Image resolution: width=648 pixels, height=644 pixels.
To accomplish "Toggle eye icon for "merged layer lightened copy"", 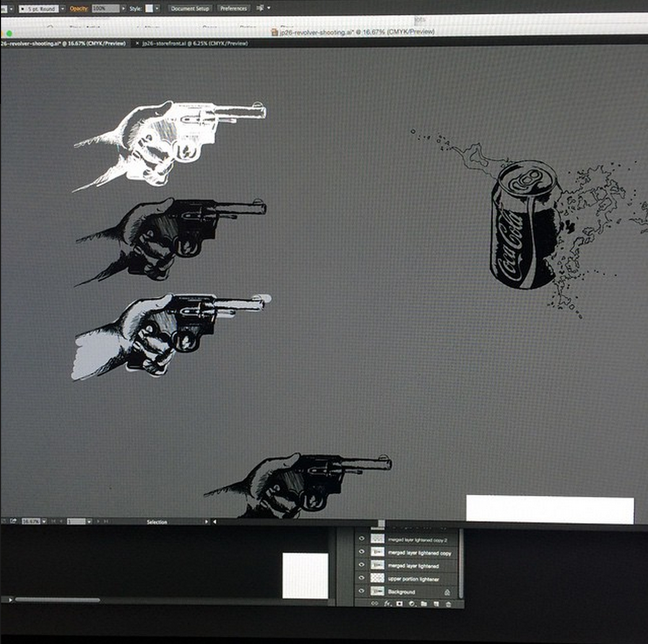I will tap(362, 552).
